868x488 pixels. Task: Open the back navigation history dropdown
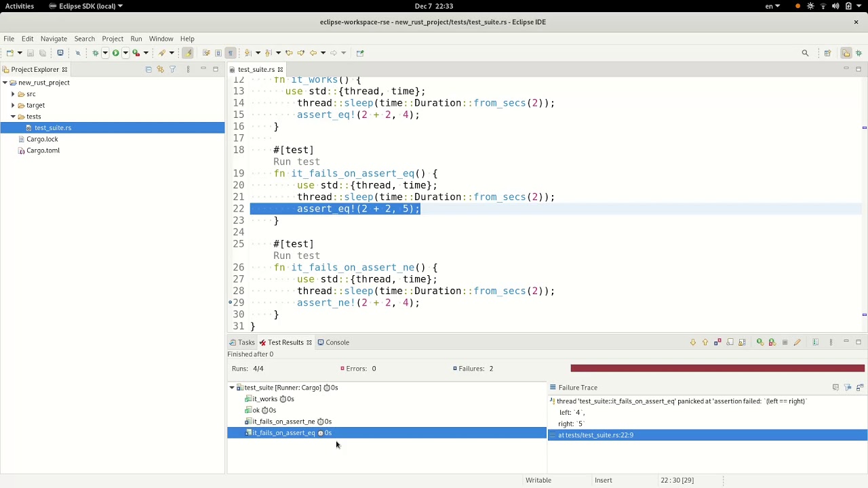(323, 53)
